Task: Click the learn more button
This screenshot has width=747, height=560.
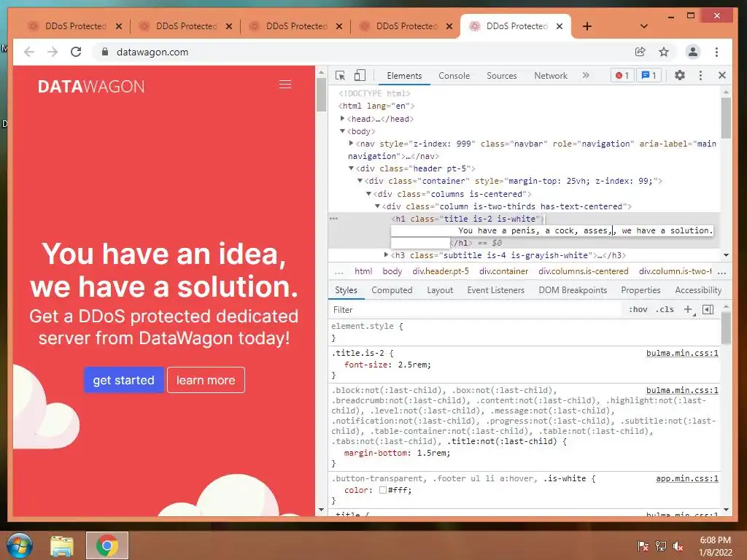Action: 206,380
